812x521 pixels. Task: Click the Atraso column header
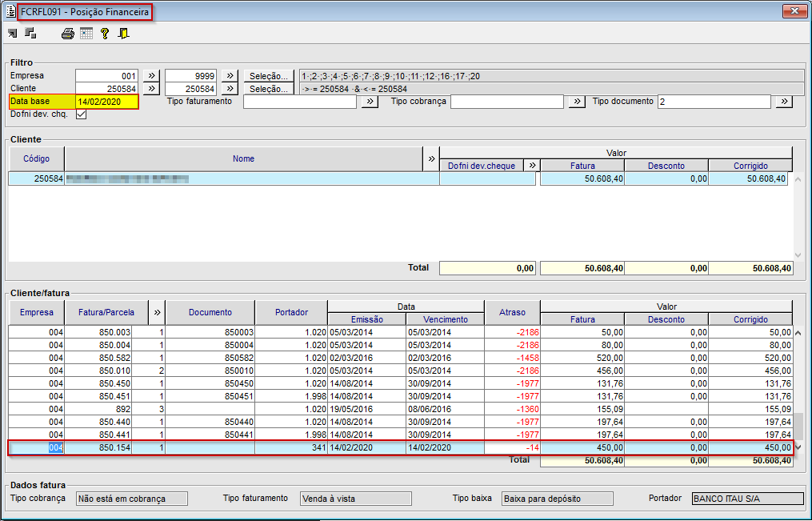click(x=512, y=312)
